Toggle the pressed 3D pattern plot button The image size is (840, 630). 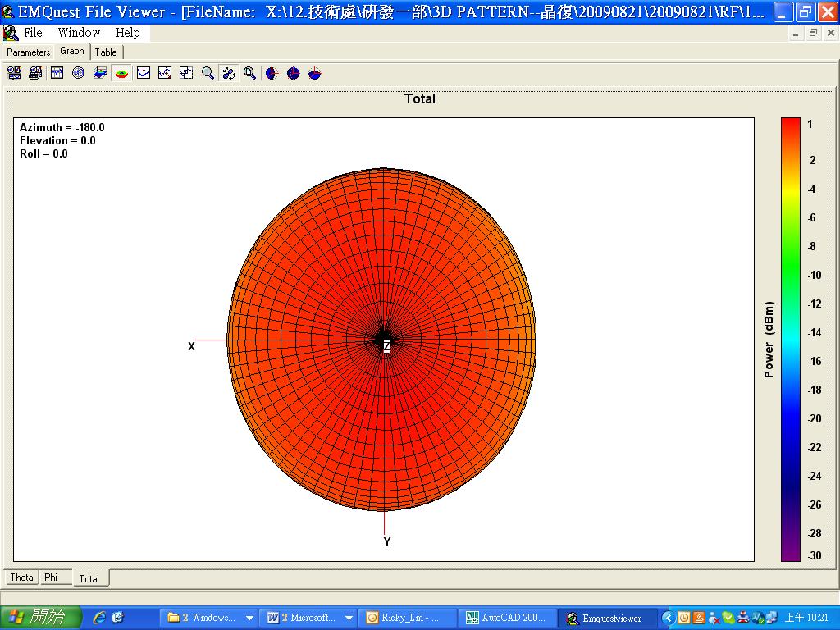[121, 73]
